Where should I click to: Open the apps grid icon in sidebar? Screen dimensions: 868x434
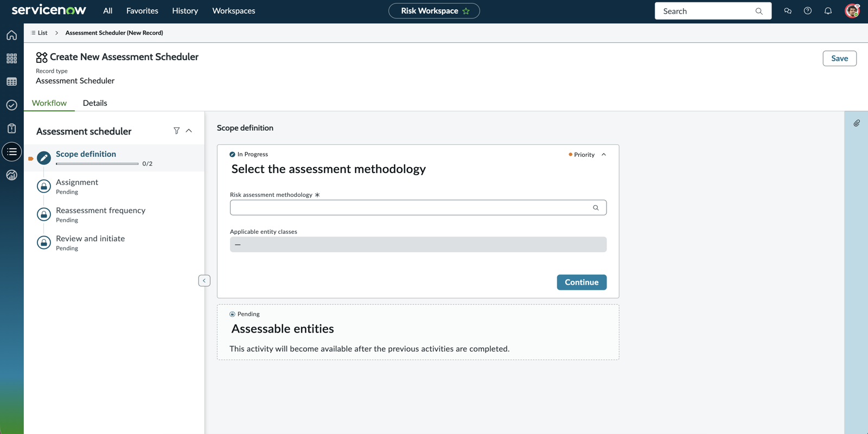pyautogui.click(x=11, y=59)
